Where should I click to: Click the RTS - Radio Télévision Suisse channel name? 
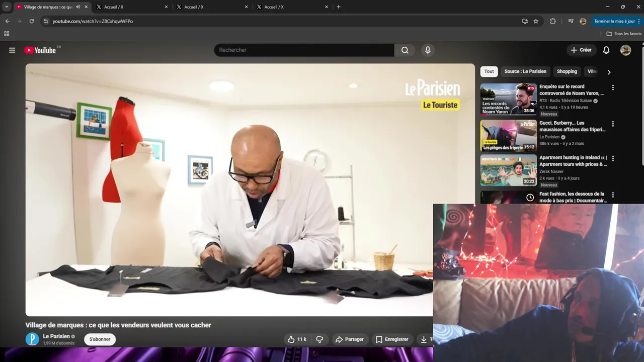click(x=566, y=101)
